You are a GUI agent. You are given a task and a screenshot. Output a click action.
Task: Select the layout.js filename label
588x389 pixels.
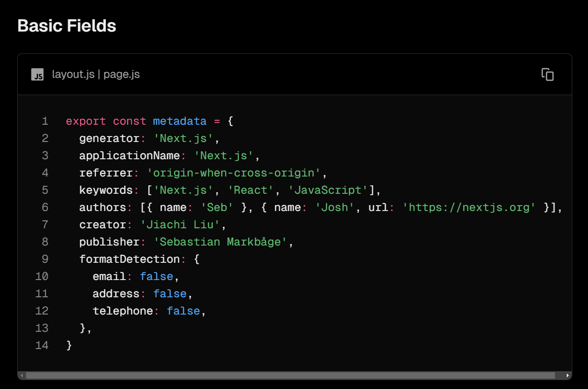click(73, 74)
